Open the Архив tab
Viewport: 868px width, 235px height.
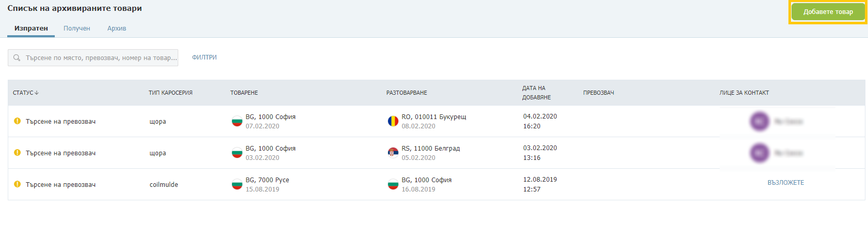point(117,28)
